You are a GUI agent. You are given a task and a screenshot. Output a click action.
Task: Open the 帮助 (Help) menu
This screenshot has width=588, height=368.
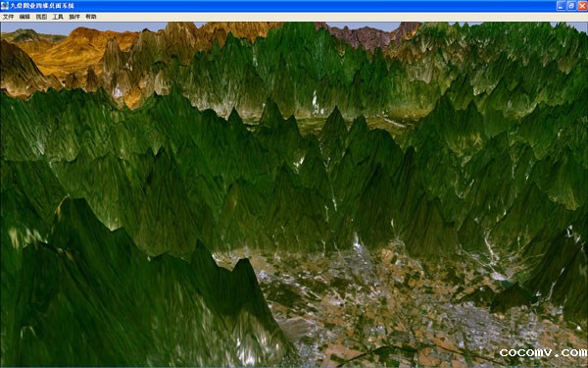pyautogui.click(x=91, y=17)
